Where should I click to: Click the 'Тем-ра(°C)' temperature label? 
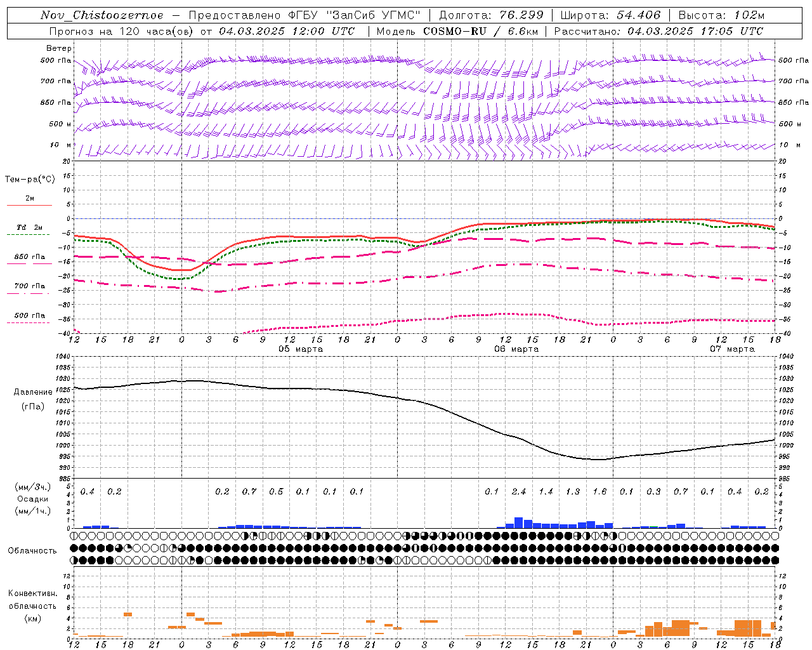(30, 180)
